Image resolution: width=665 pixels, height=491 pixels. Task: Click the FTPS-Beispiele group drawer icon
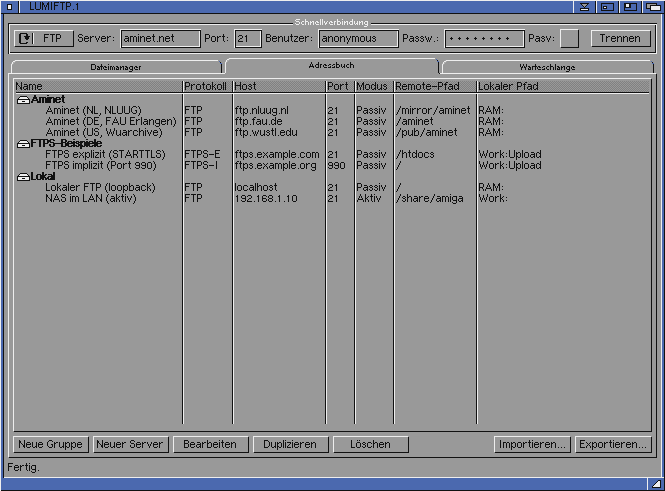tap(23, 144)
